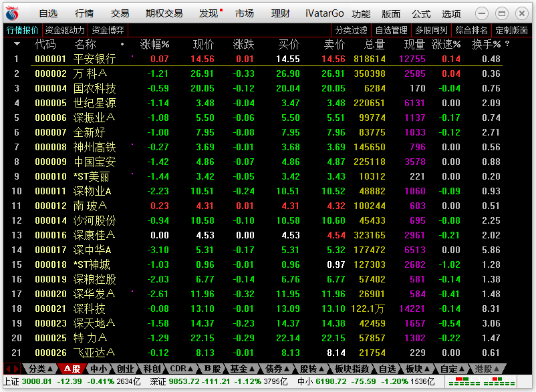Screen dimensions: 536x392
Task: Switch to the 行情报价 tab
Action: (x=23, y=30)
